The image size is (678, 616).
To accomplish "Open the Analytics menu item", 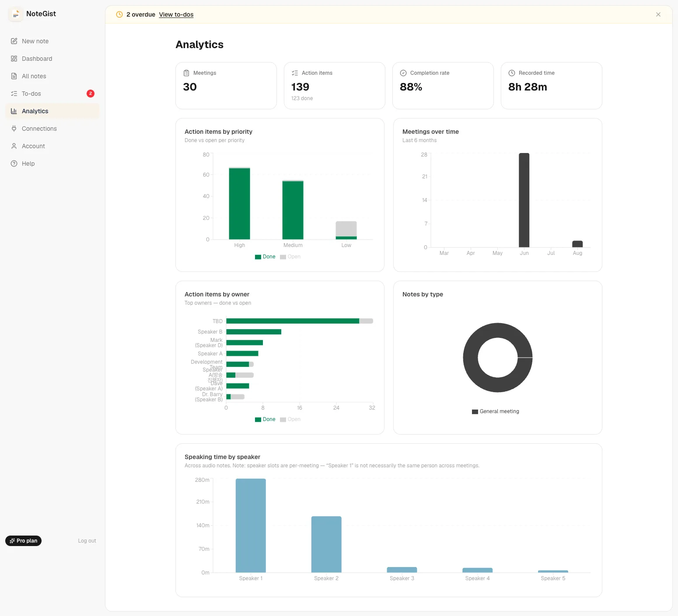I will tap(52, 111).
